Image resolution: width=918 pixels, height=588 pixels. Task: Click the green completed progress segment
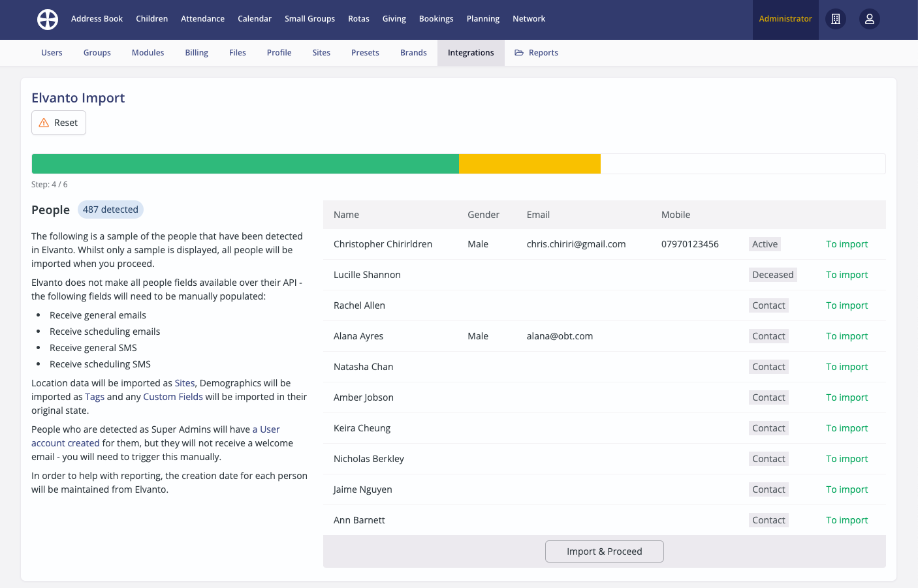(x=245, y=164)
